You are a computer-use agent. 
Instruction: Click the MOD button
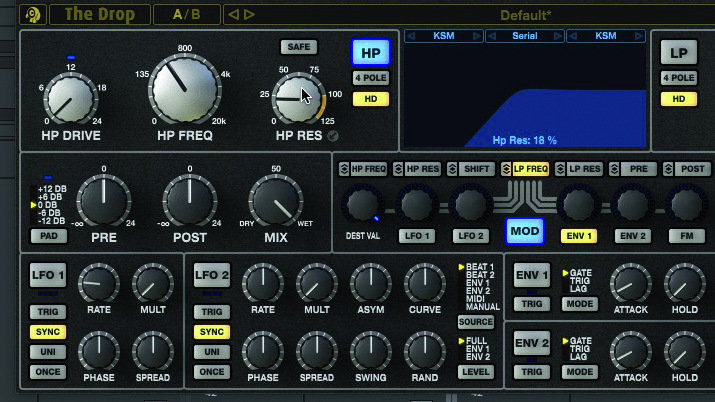pyautogui.click(x=525, y=231)
